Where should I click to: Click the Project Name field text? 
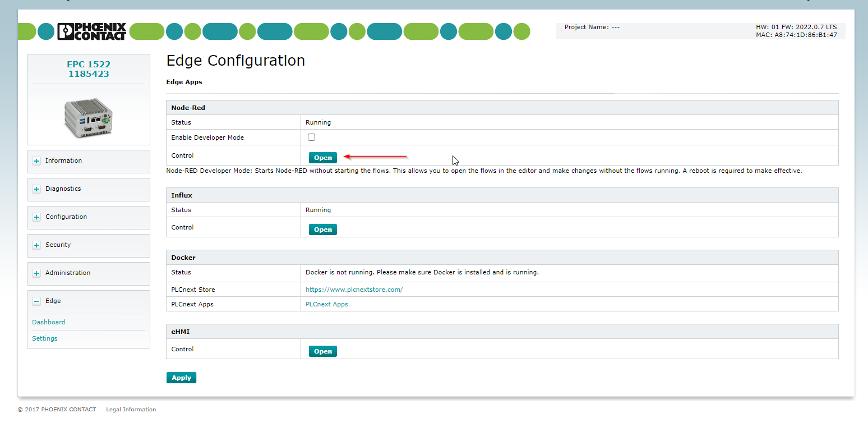click(592, 27)
